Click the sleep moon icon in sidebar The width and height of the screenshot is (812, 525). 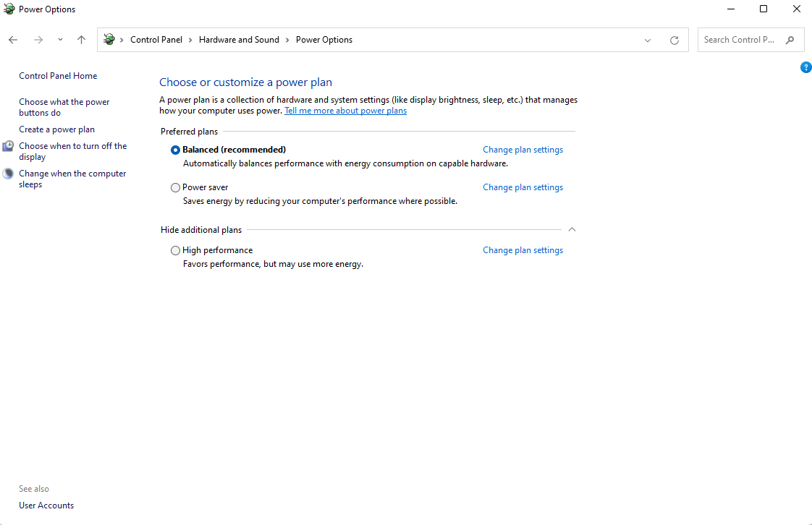tap(8, 174)
